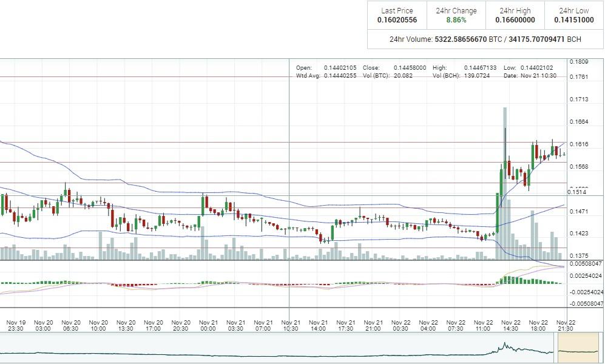Click the tallest volume bar on the chart

(x=505, y=182)
